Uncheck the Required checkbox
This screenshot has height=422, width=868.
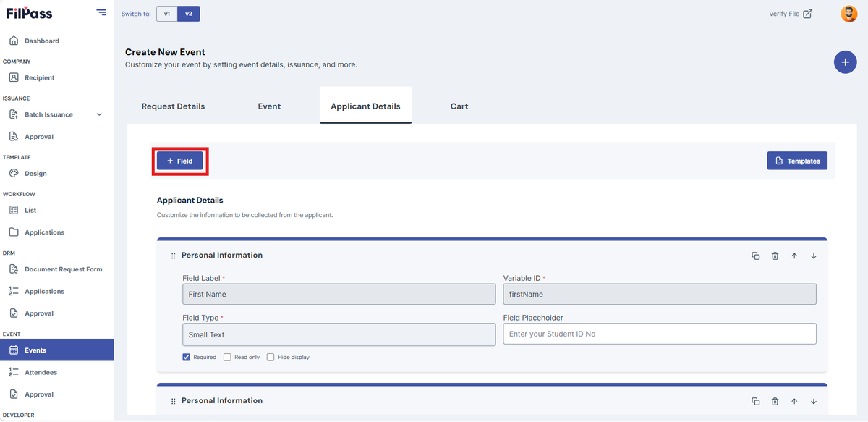pyautogui.click(x=187, y=357)
